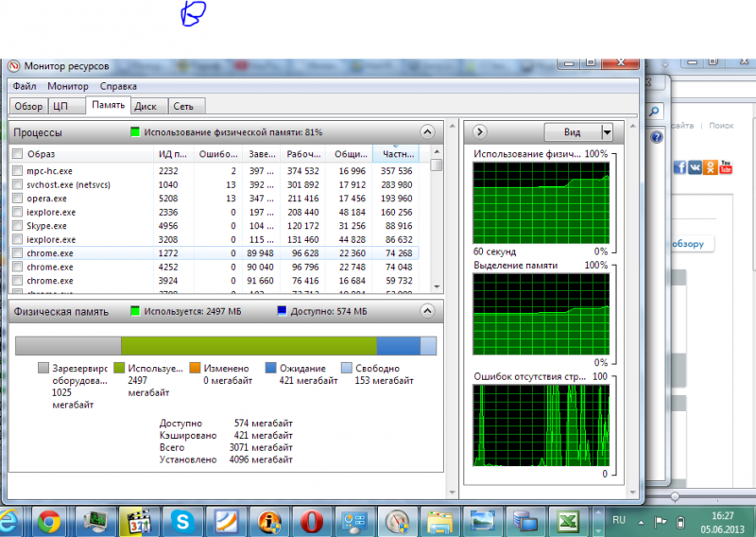Viewport: 756px width, 537px height.
Task: Switch to the ЦП tab
Action: click(x=65, y=106)
